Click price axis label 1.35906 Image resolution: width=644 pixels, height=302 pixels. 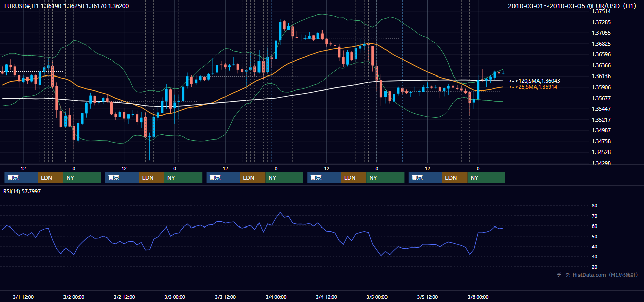tap(601, 88)
